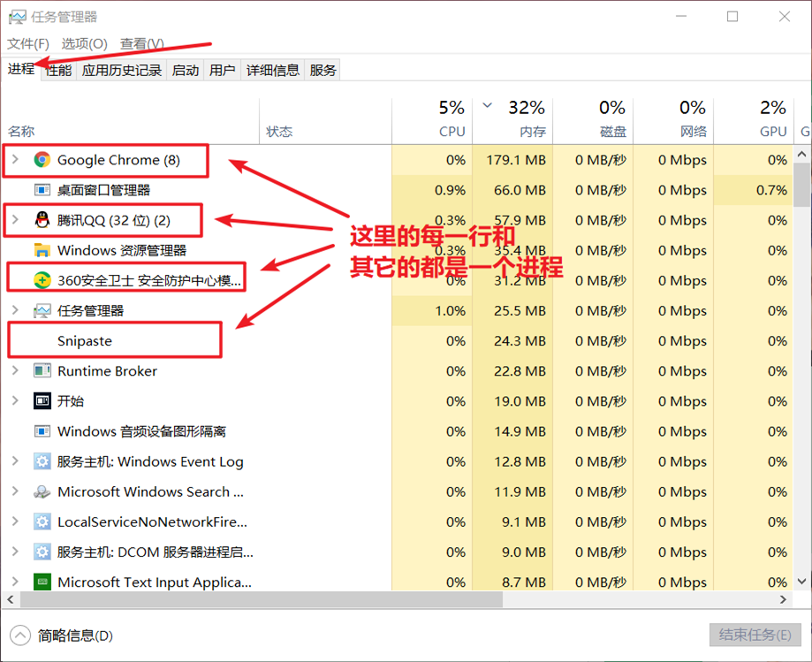Switch to the 用户 tab
812x662 pixels.
[222, 70]
